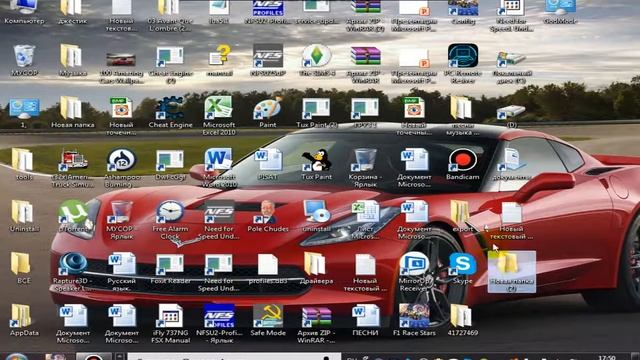The width and height of the screenshot is (640, 360).
Task: Open the Новая папка folder
Action: (72, 112)
